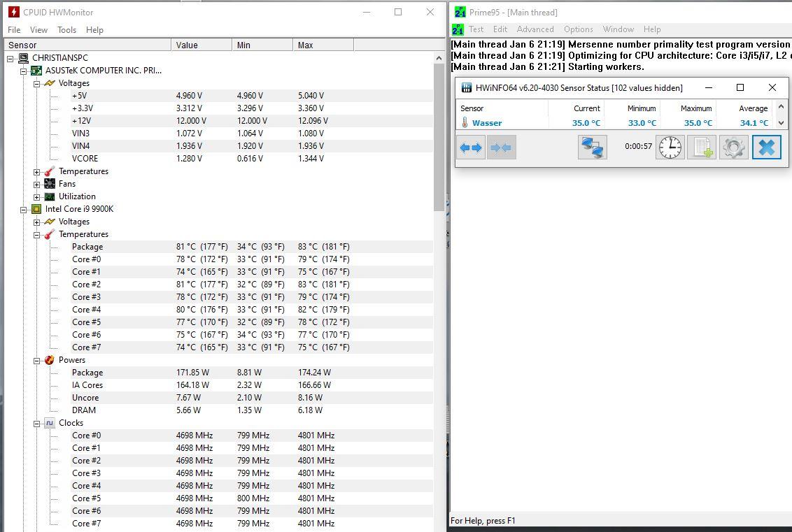Click the Prime95 title bar icon
The image size is (792, 532).
click(460, 12)
